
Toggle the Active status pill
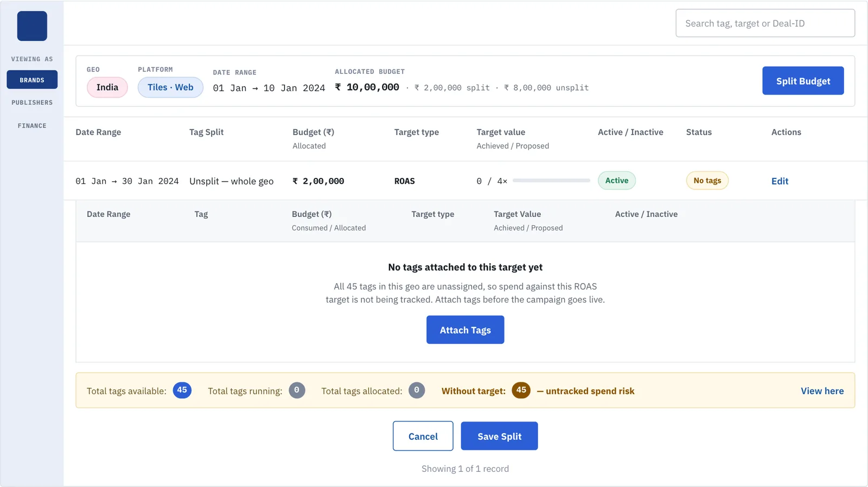[617, 181]
